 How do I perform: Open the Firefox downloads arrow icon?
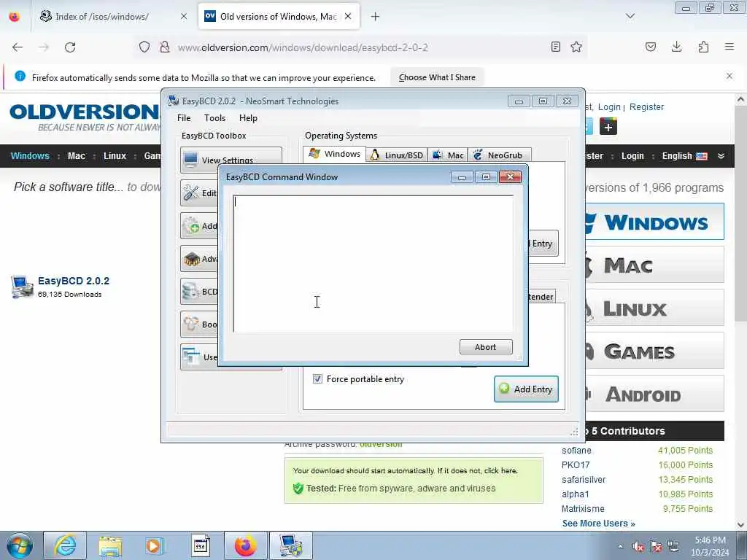coord(676,47)
